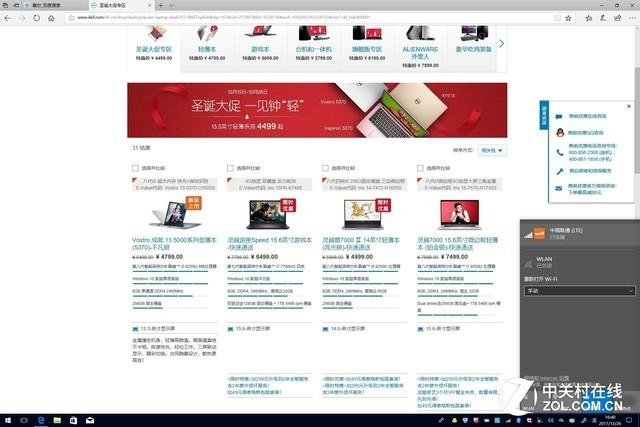Click the browser Back arrow

tap(7, 18)
